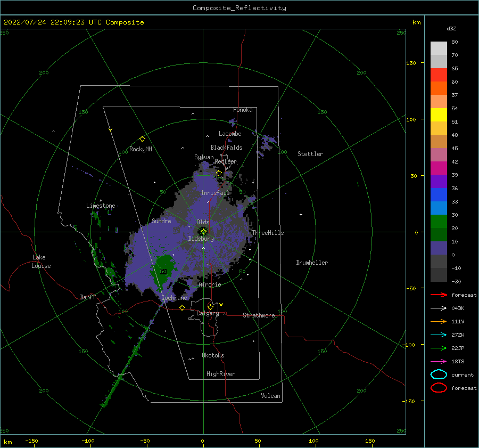479x448 pixels.
Task: Click the red forecast ellipse in legend
Action: (439, 388)
